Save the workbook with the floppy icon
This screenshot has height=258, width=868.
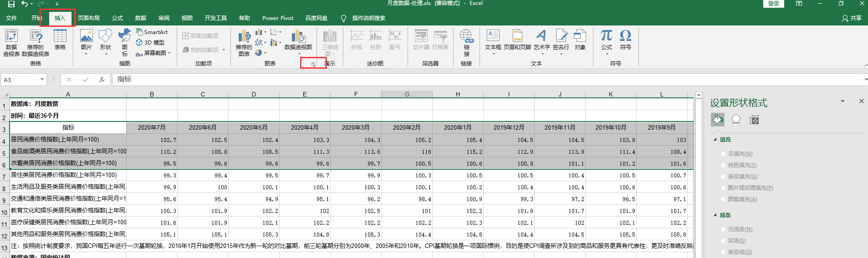coord(11,4)
